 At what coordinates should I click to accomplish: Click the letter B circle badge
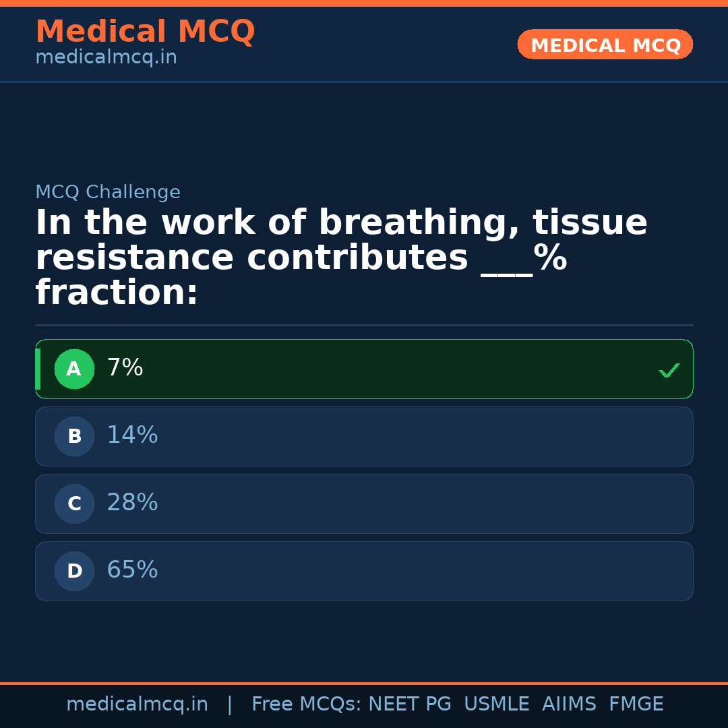[74, 437]
